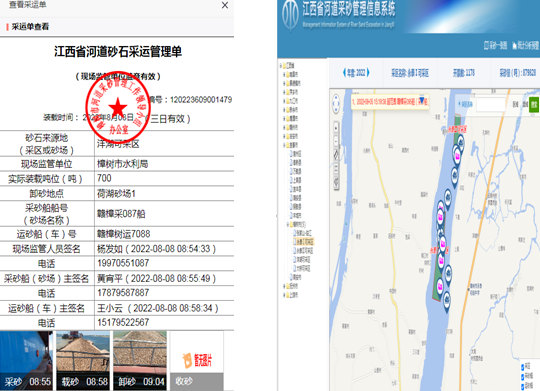
Task: Expand the first city folder in the tree
Action: tap(284, 74)
